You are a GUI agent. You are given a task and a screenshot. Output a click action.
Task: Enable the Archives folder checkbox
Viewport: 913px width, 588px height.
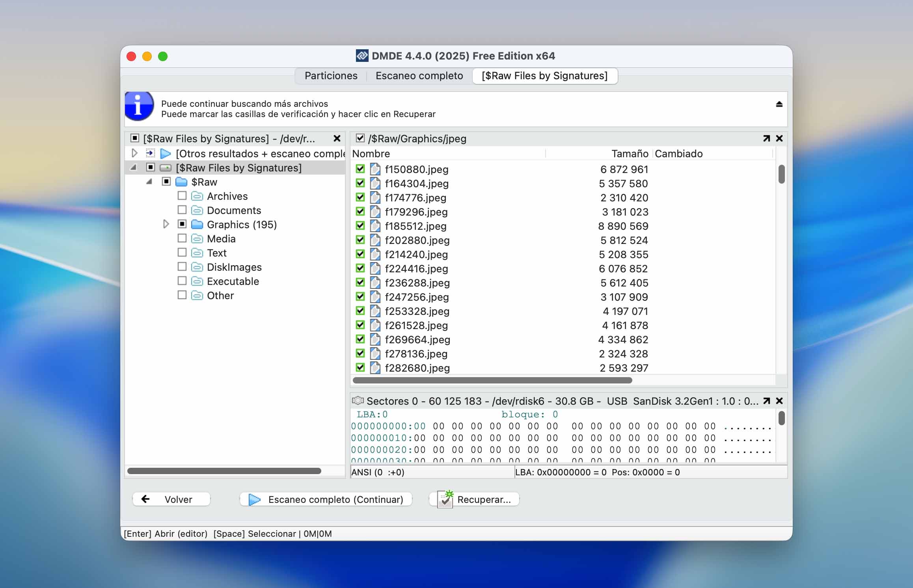click(x=182, y=195)
